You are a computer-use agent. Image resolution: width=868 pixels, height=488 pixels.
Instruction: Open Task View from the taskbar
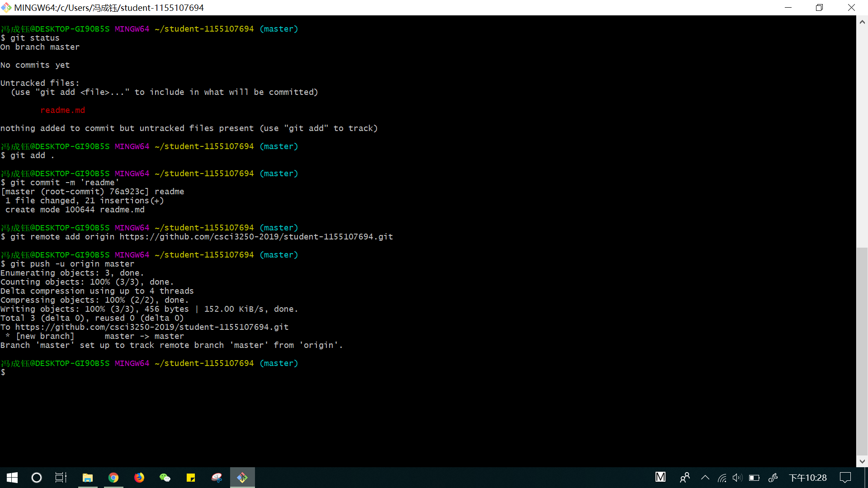[61, 478]
